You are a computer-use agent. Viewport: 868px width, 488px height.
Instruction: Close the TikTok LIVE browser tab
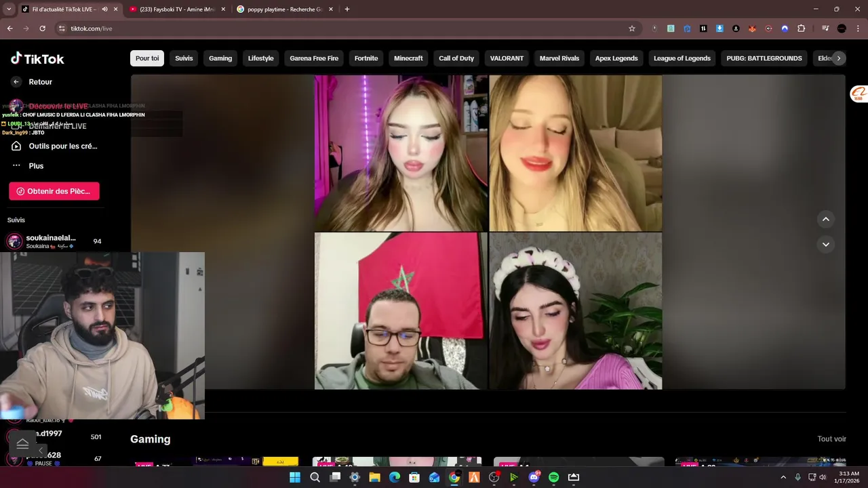pos(116,9)
